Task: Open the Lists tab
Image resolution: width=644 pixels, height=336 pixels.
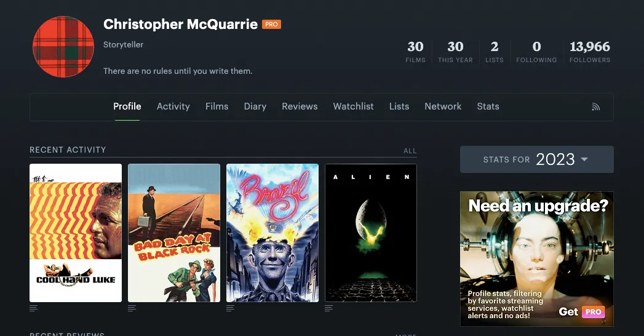Action: pyautogui.click(x=399, y=106)
